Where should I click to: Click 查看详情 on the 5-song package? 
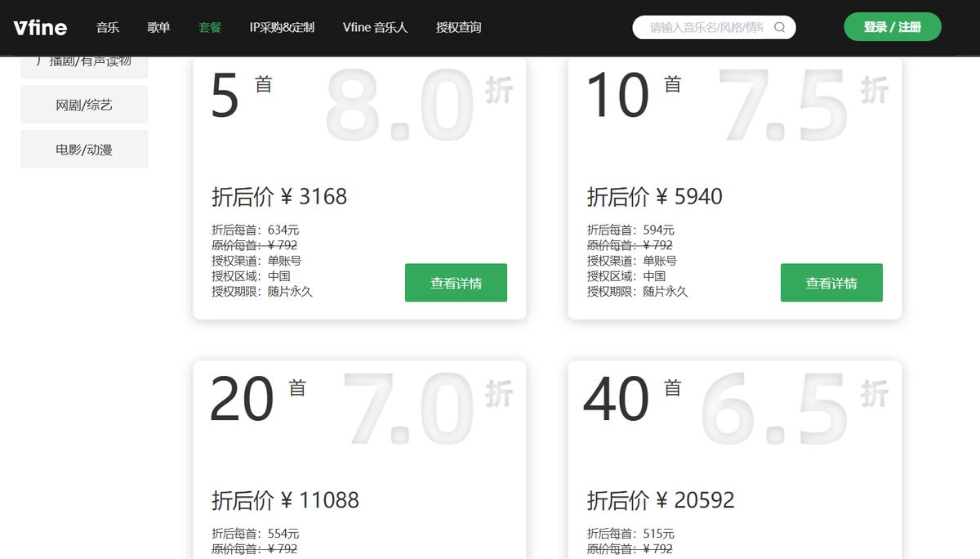[456, 282]
